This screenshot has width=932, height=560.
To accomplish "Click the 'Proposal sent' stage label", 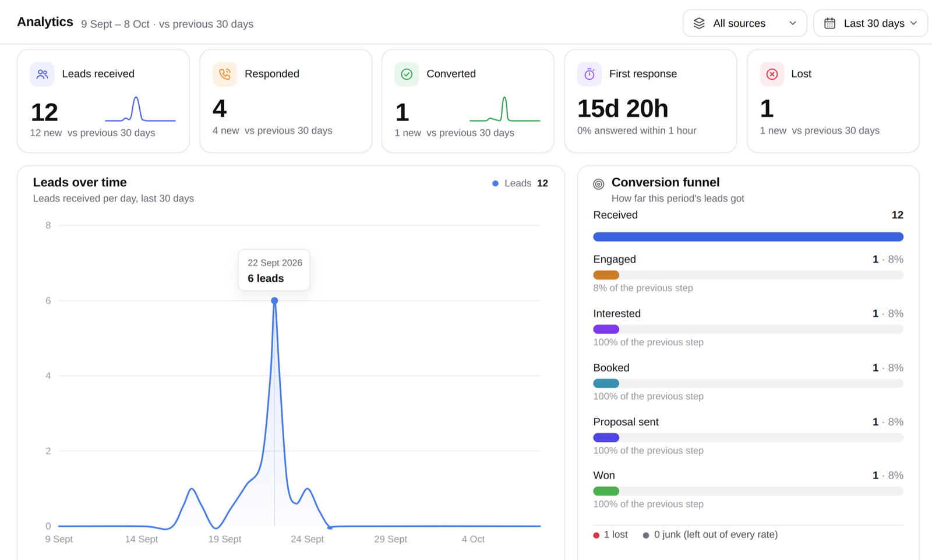I will click(626, 422).
